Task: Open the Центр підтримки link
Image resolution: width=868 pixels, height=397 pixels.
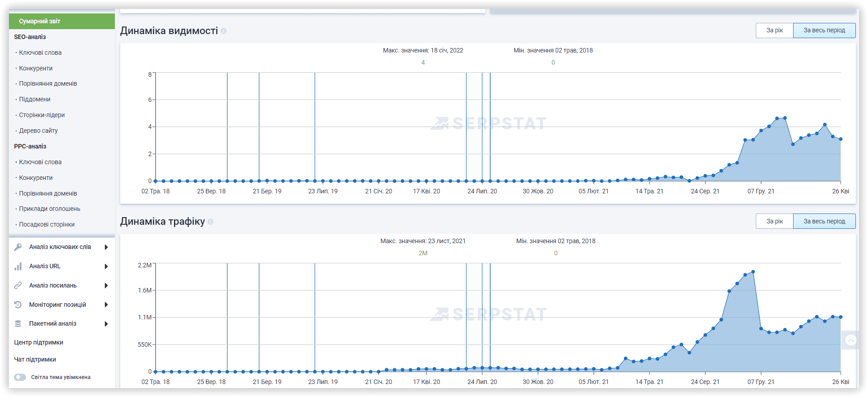Action: (39, 342)
